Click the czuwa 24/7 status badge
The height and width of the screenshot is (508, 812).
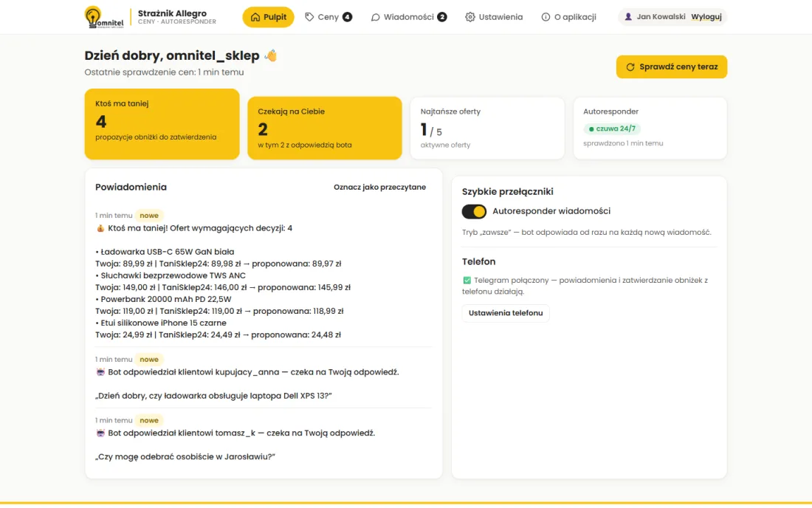(612, 128)
